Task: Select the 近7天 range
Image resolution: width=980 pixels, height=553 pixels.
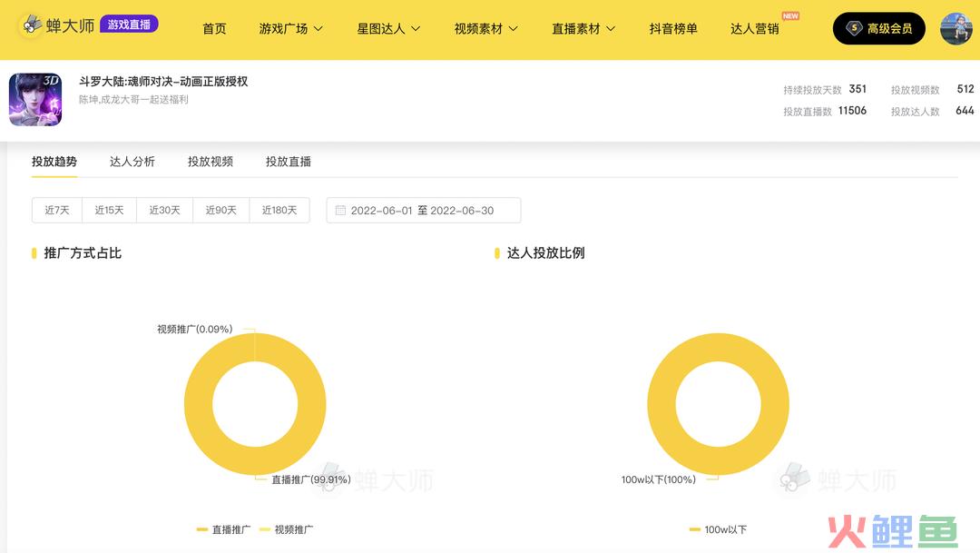Action: click(x=57, y=210)
